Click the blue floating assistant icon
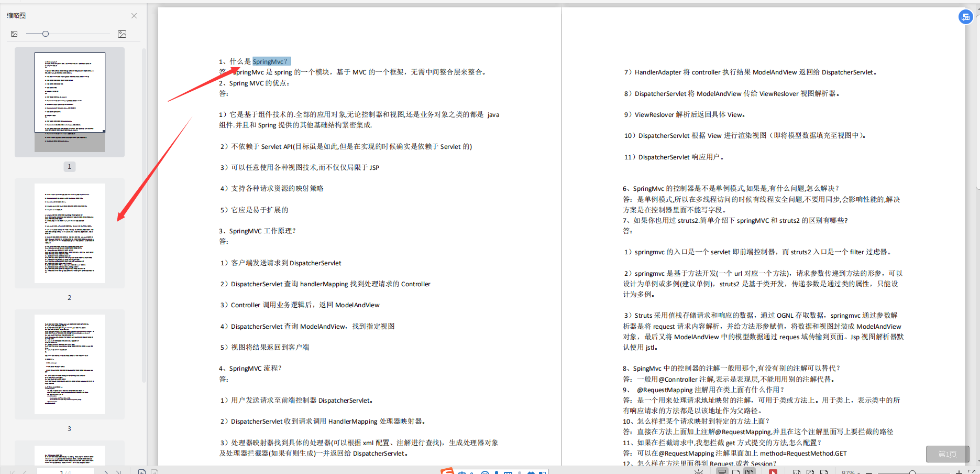The image size is (980, 474). 965,17
